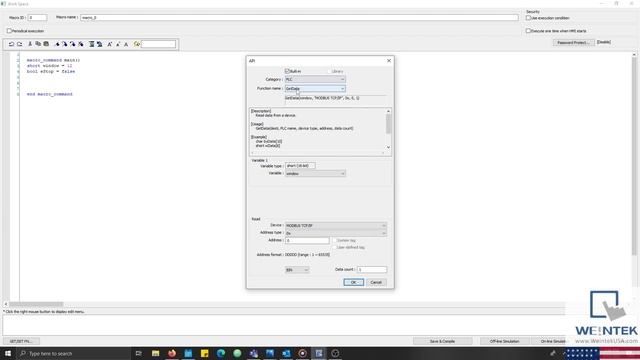Open the Function name dropdown showing GetData
The width and height of the screenshot is (640, 360).
(315, 89)
